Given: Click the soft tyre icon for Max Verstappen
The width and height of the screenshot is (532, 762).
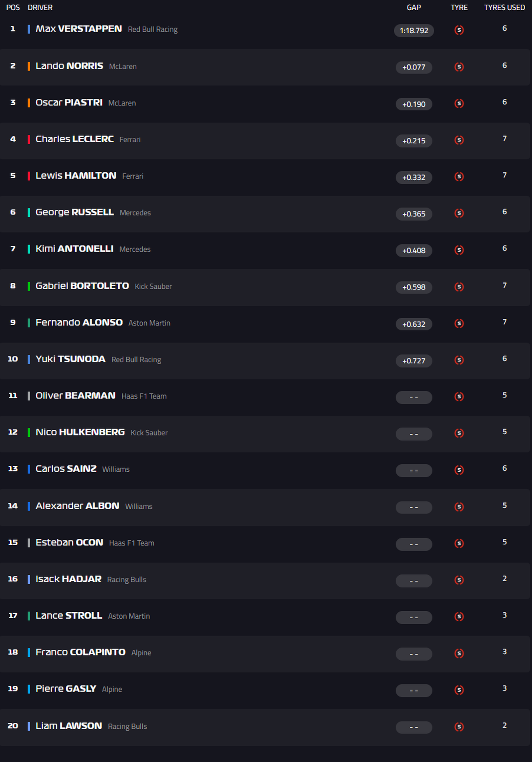Looking at the screenshot, I should pos(459,30).
